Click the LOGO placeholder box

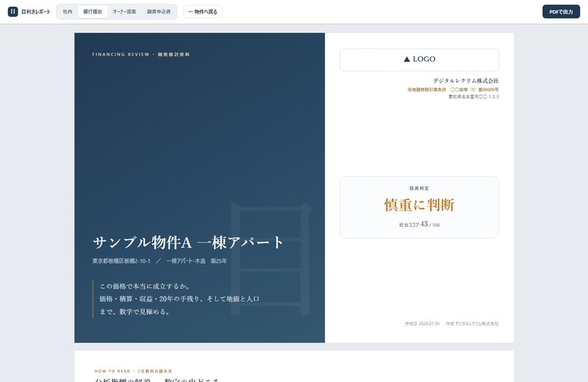tap(419, 60)
